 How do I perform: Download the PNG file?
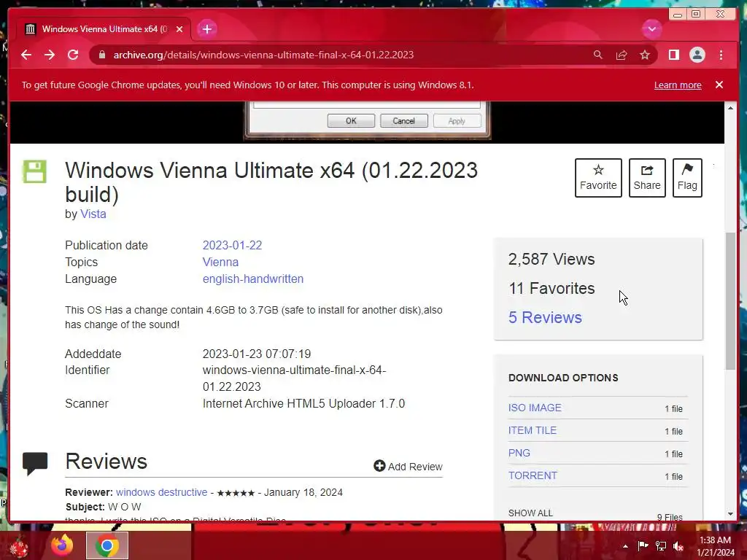(519, 453)
